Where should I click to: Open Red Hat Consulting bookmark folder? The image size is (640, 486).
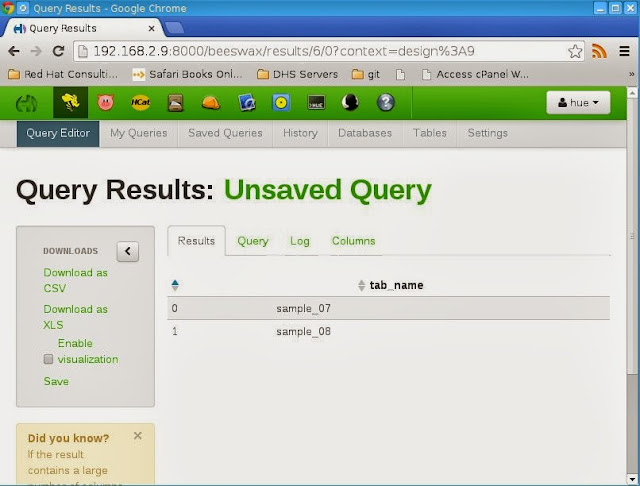(x=63, y=74)
